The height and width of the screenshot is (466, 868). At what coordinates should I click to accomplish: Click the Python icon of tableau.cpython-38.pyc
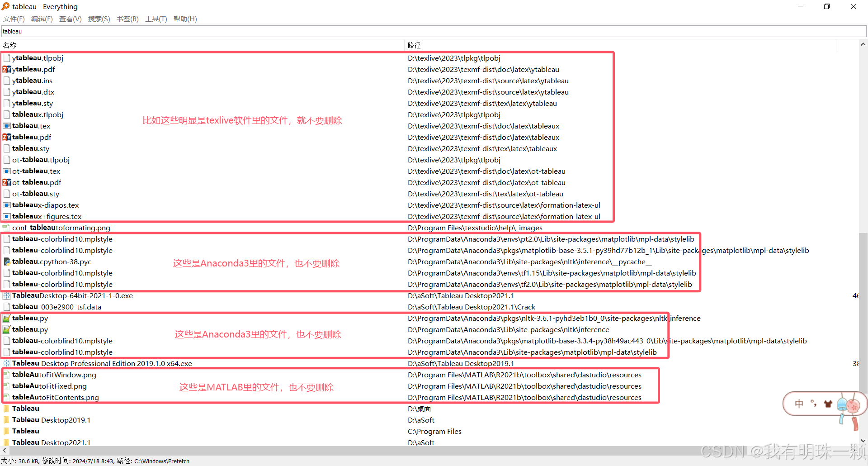(x=7, y=262)
